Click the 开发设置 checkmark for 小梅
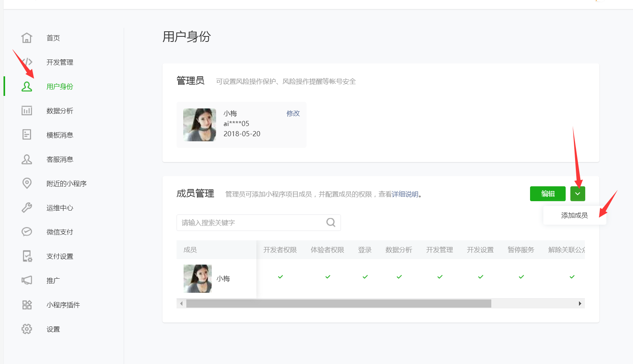The height and width of the screenshot is (364, 633). (x=480, y=277)
